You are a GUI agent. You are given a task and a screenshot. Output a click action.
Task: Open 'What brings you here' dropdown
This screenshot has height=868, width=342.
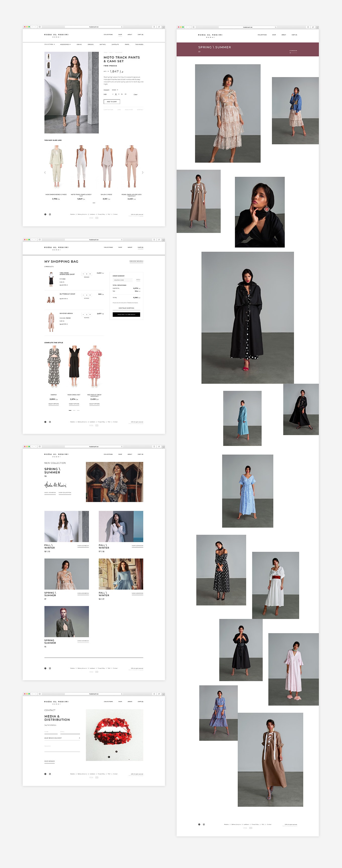[x=62, y=738]
